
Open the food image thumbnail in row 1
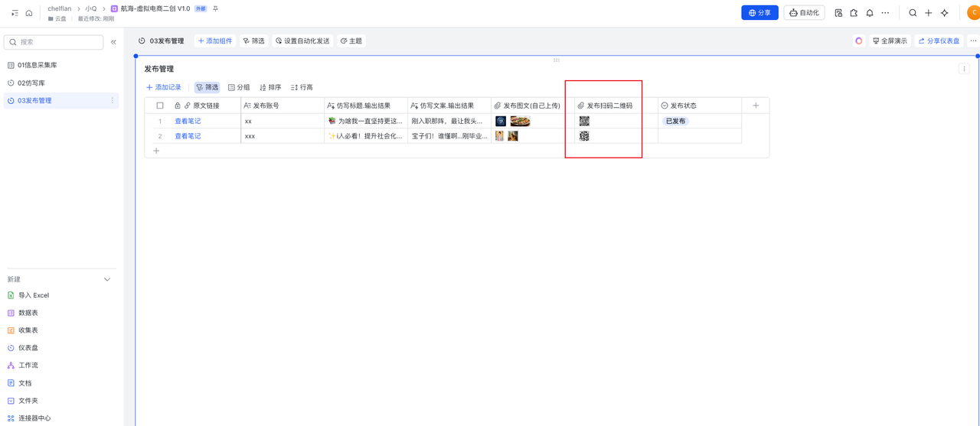[521, 121]
